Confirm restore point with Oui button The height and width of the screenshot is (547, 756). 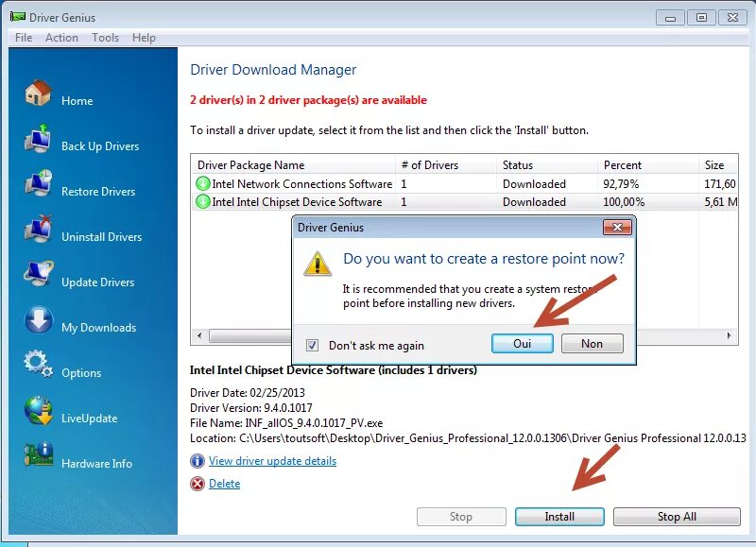click(x=523, y=343)
